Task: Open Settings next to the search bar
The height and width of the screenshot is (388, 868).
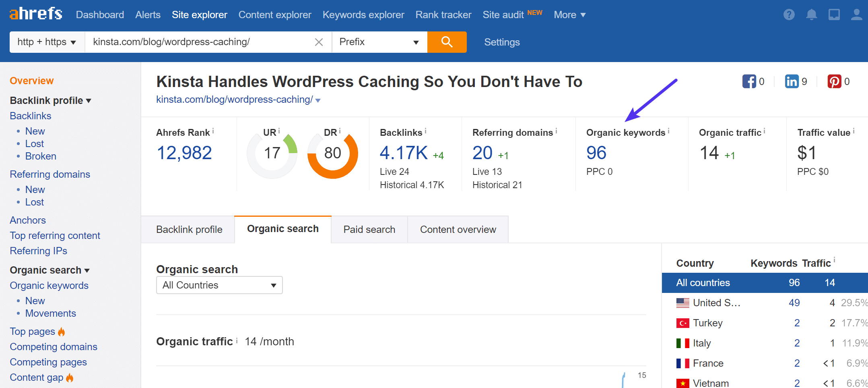Action: point(501,42)
